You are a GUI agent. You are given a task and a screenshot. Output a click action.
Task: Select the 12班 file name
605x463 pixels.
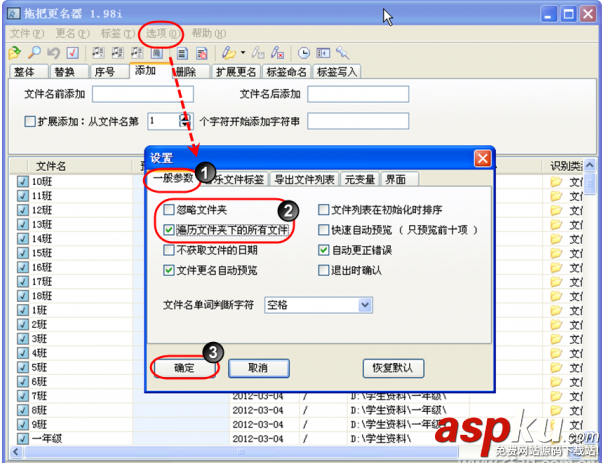(42, 210)
